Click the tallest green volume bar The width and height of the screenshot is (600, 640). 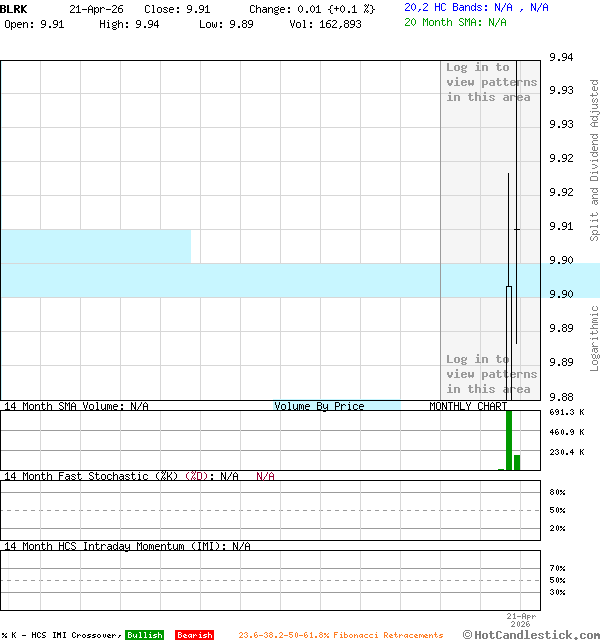pyautogui.click(x=509, y=438)
